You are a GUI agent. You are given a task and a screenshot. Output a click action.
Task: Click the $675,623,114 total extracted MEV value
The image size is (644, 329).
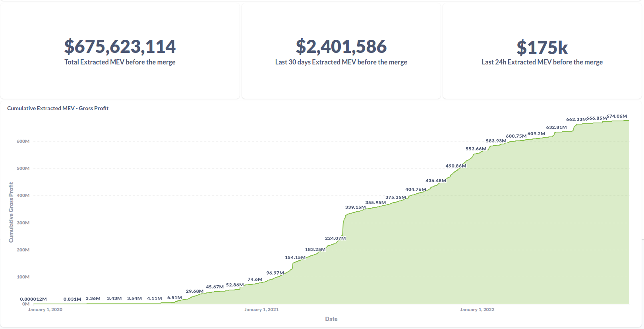click(x=120, y=47)
